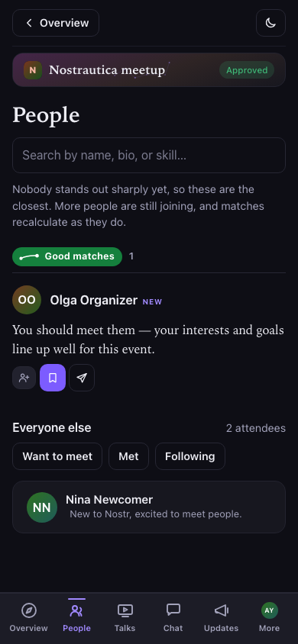Open the Updates megaphone tab
The width and height of the screenshot is (298, 644).
221,617
